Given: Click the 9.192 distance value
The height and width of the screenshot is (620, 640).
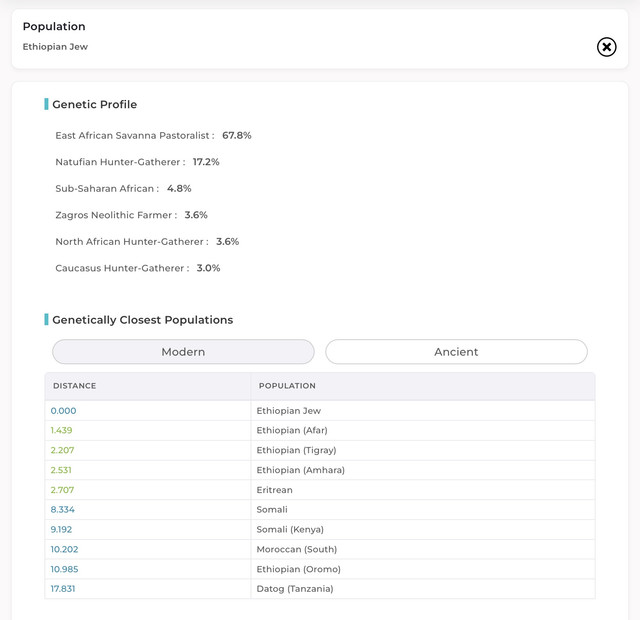Looking at the screenshot, I should [61, 529].
